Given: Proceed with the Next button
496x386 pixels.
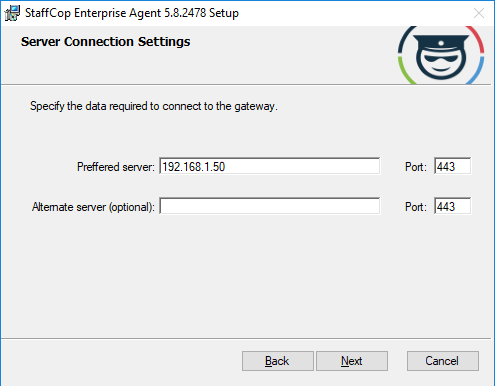Looking at the screenshot, I should coord(352,361).
